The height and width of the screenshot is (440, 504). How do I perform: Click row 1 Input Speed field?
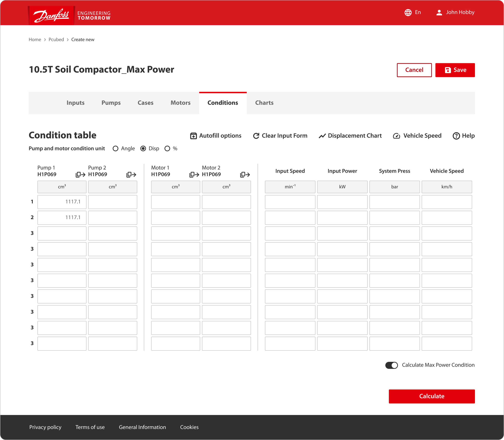coord(290,202)
